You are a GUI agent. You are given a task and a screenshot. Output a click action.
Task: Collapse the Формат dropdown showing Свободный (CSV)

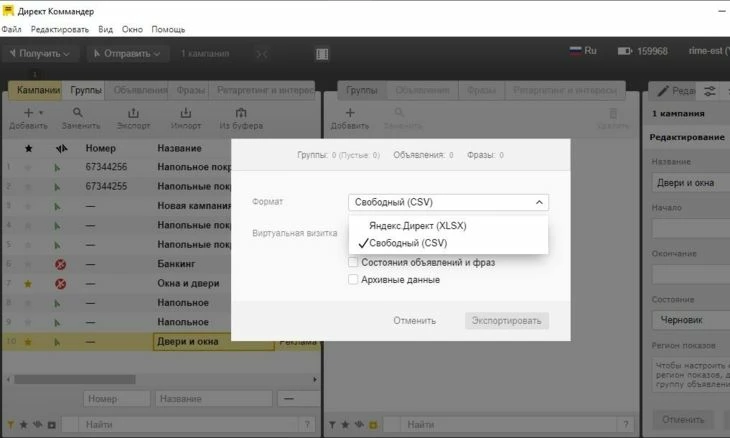[x=448, y=202]
